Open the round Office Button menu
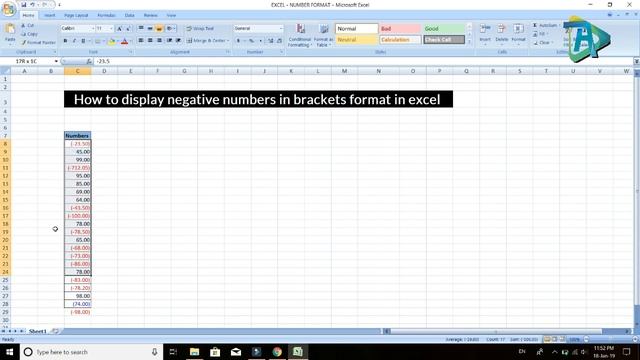Viewport: 640px width, 360px height. pos(8,9)
